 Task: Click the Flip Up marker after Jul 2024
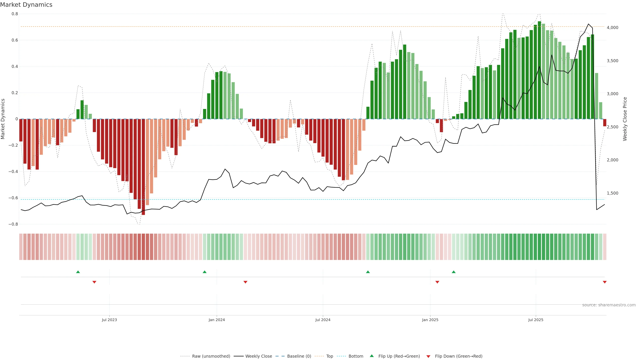pos(368,272)
